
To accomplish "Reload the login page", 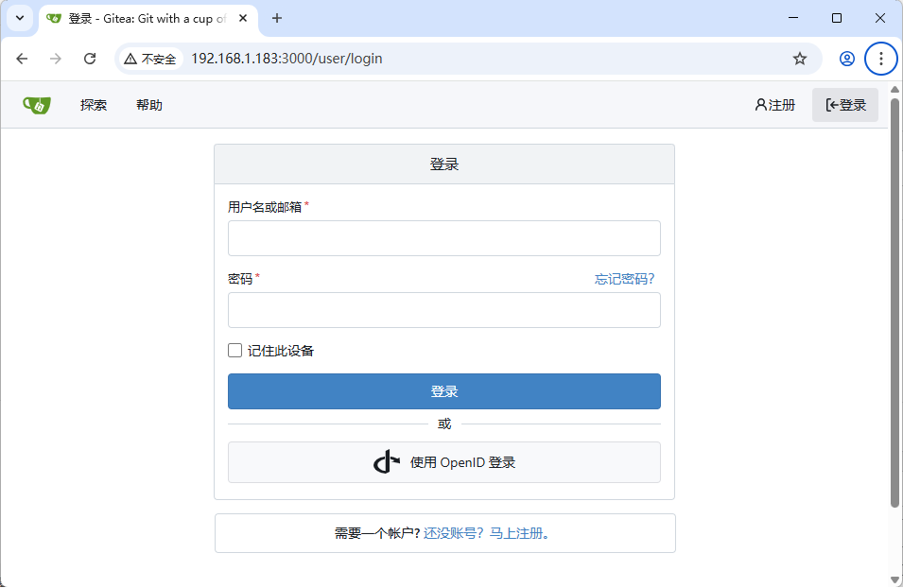I will click(x=90, y=59).
